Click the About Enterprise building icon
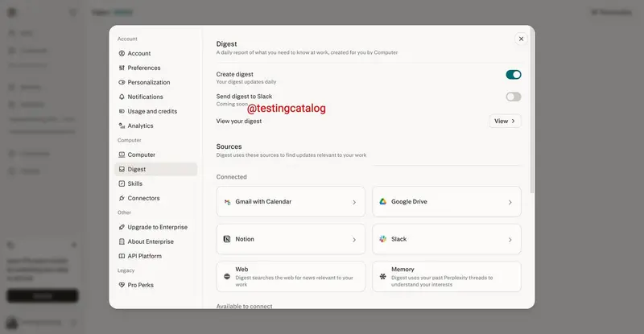The width and height of the screenshot is (644, 334). click(122, 241)
